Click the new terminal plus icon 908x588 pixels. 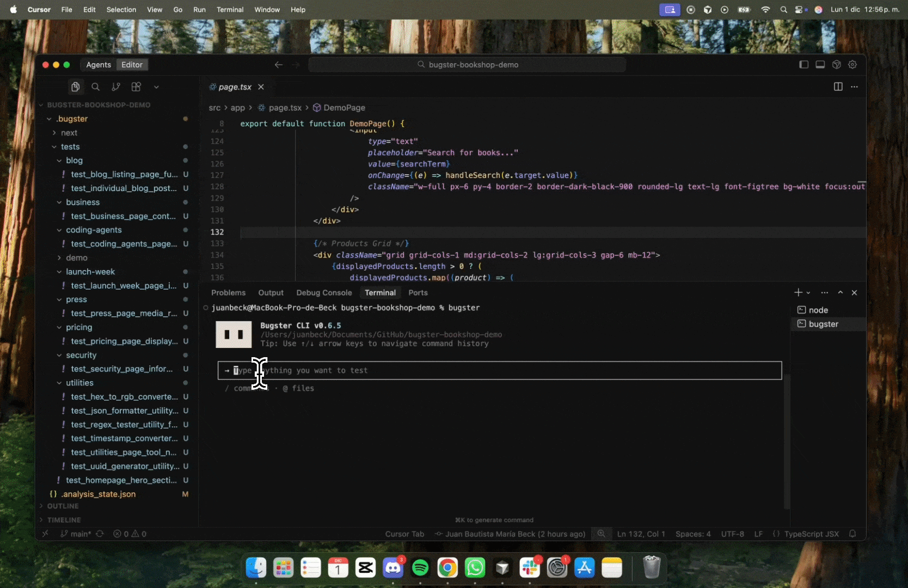point(798,293)
